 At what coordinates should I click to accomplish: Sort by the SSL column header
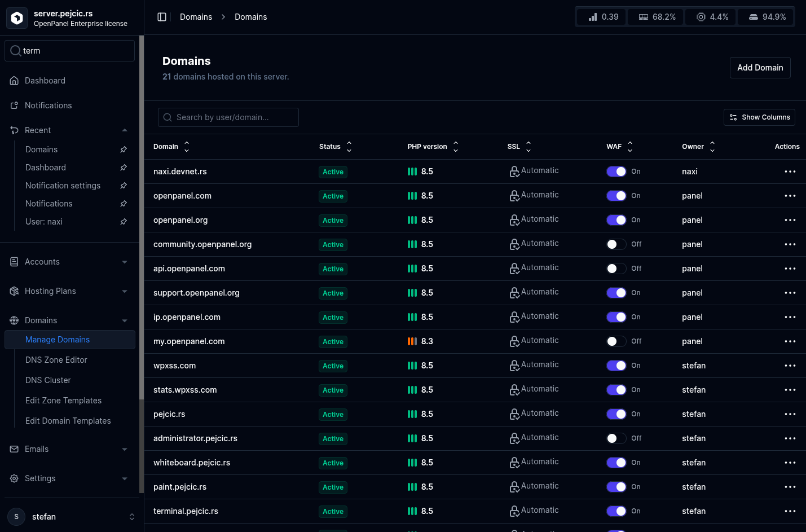point(519,147)
